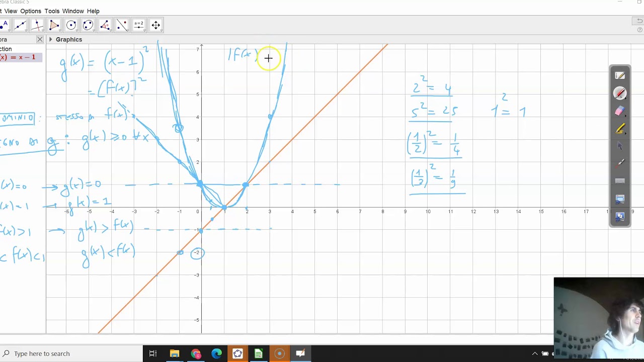Open the eraser options arrow
Viewport: 644px width, 362px height.
tap(625, 116)
